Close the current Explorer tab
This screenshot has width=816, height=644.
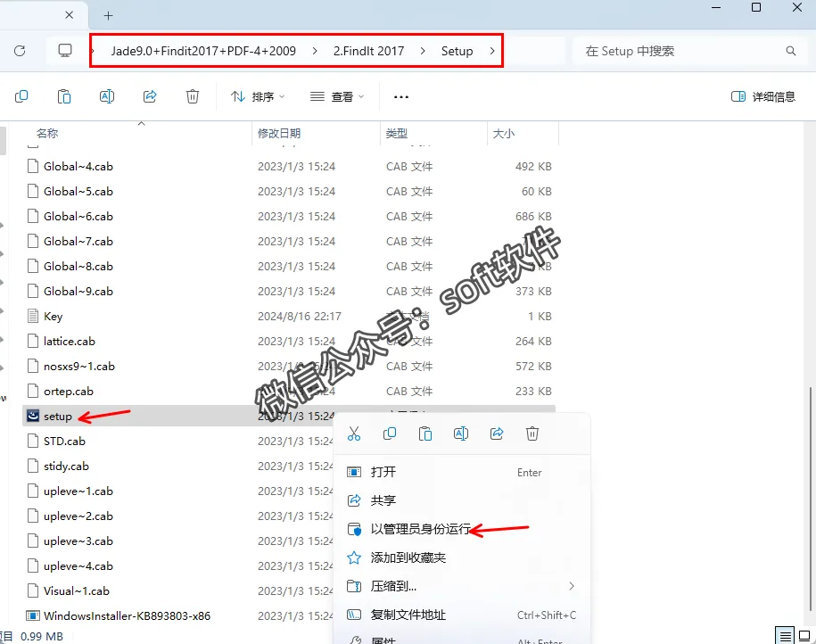pos(69,15)
